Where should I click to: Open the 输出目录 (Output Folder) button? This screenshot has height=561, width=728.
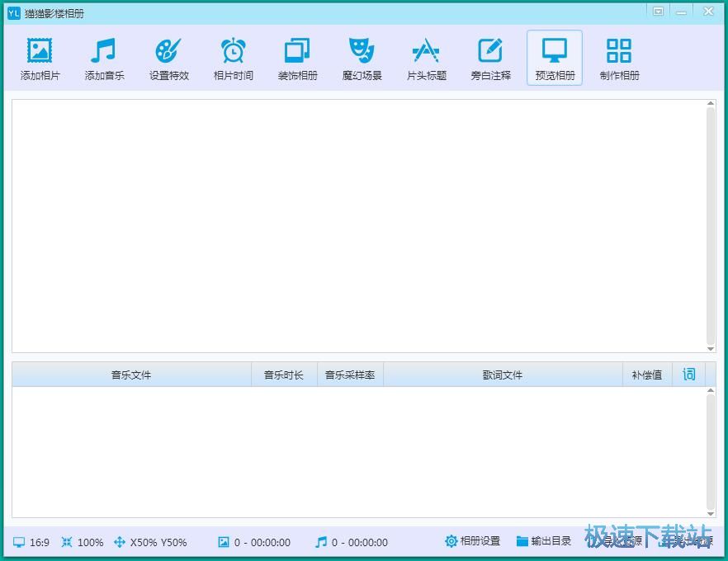click(544, 541)
